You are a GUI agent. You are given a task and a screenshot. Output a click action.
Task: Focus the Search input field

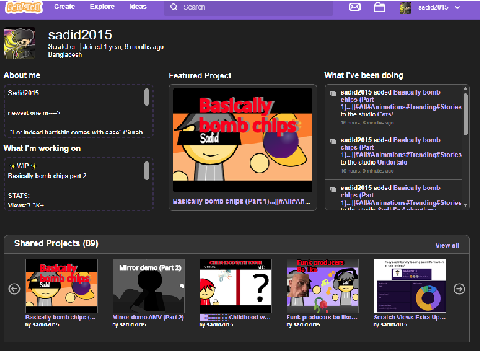click(x=248, y=7)
